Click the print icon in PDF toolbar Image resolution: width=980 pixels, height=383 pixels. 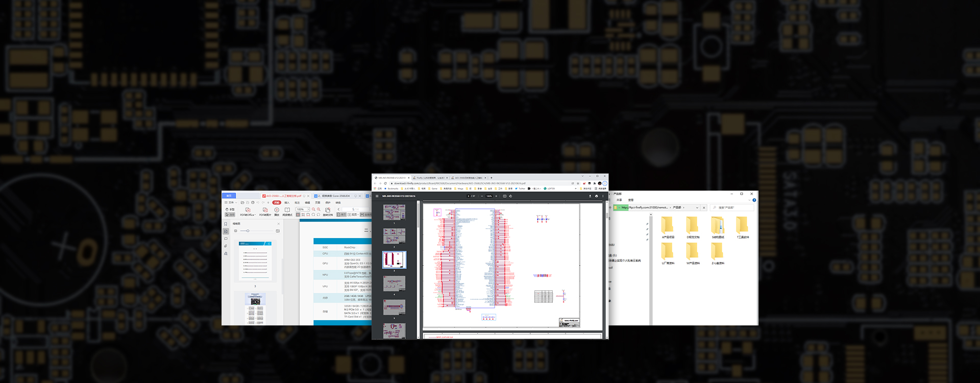596,196
